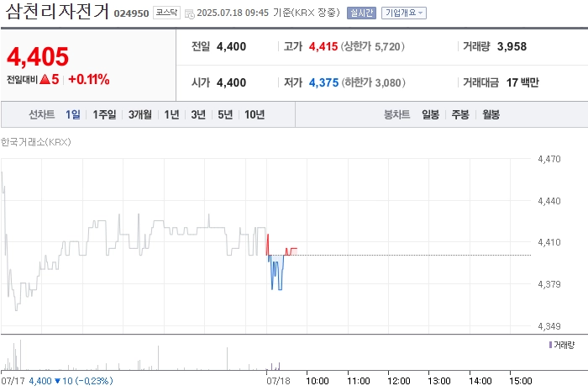This screenshot has width=588, height=391.
Task: Open the 기업개요 dropdown
Action: 404,13
